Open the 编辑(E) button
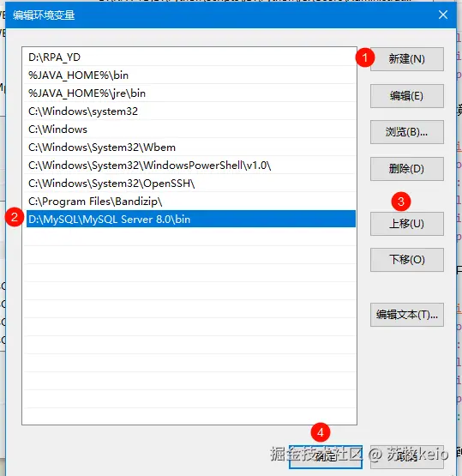The width and height of the screenshot is (462, 476). [x=407, y=96]
